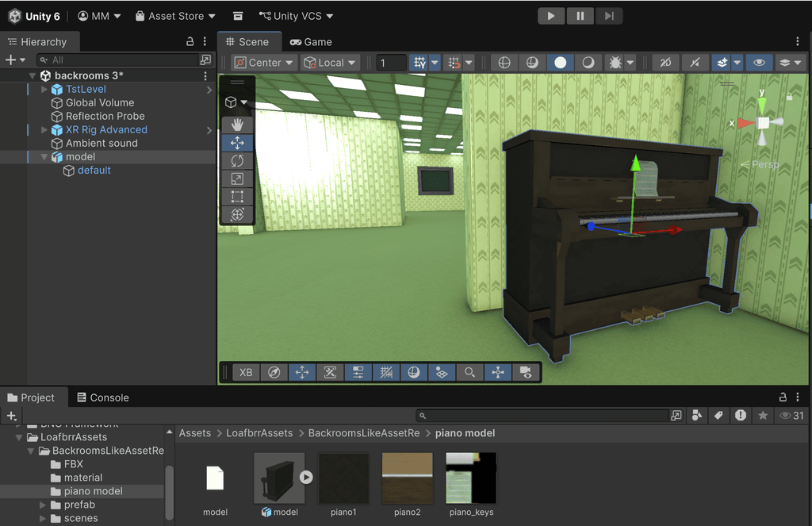Open the Asset Store dropdown
The height and width of the screenshot is (526, 812).
pyautogui.click(x=175, y=16)
